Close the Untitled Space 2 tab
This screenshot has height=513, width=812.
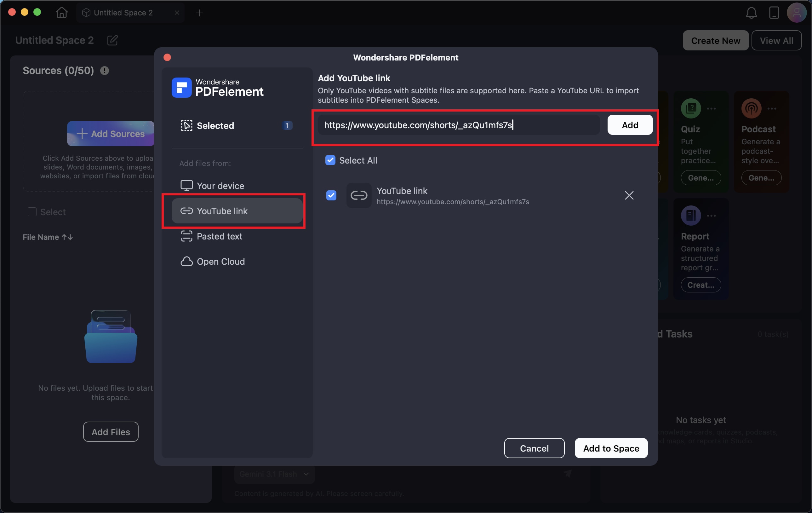177,13
